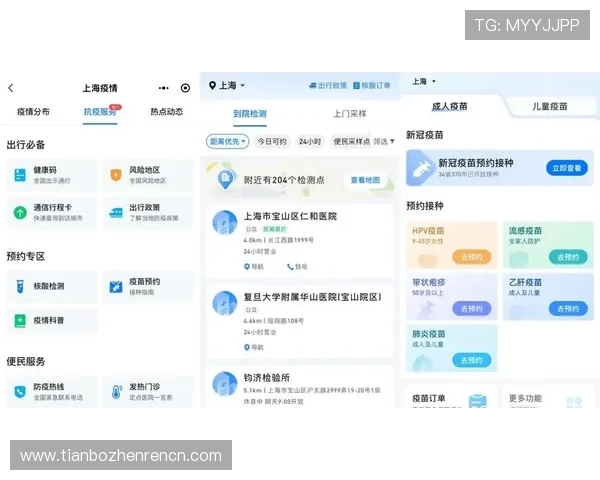Tap the syringe icon on 新冠疫苗 banner
600x480 pixels.
(x=421, y=169)
